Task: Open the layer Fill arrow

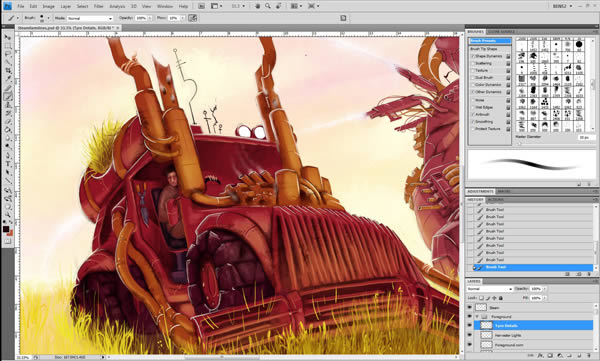Action: [x=545, y=298]
